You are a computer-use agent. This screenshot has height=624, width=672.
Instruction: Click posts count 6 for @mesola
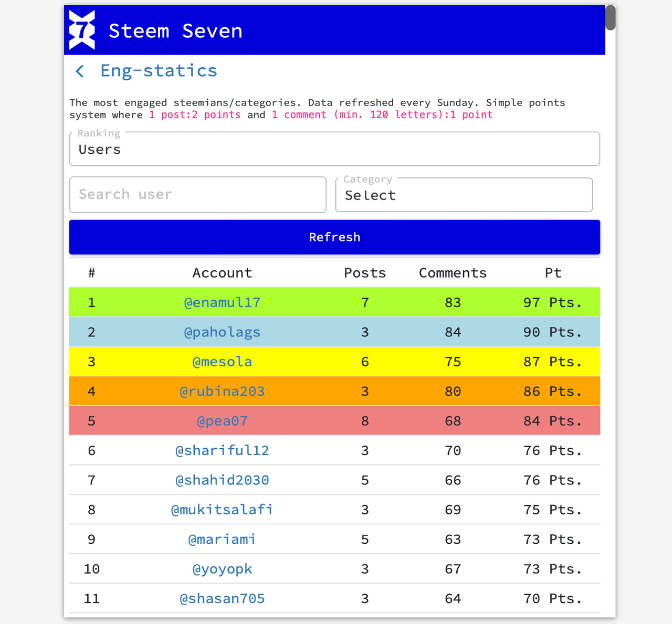[x=365, y=362]
